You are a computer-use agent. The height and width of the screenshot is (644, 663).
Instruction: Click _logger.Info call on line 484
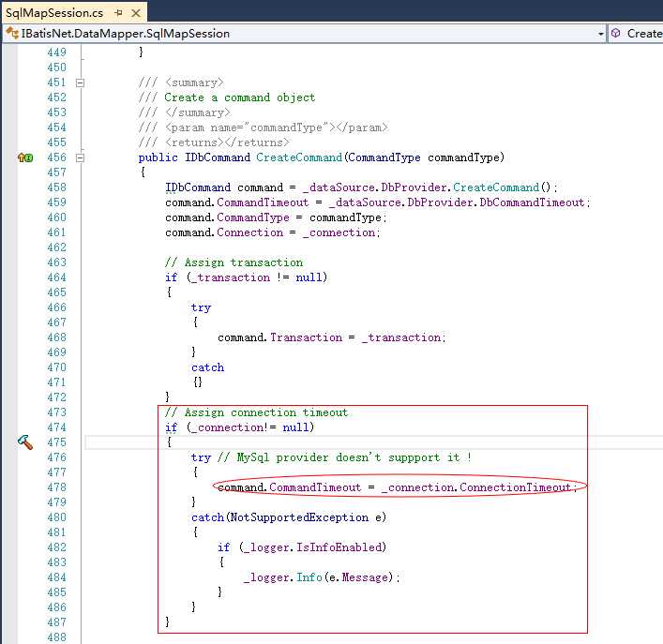click(283, 577)
